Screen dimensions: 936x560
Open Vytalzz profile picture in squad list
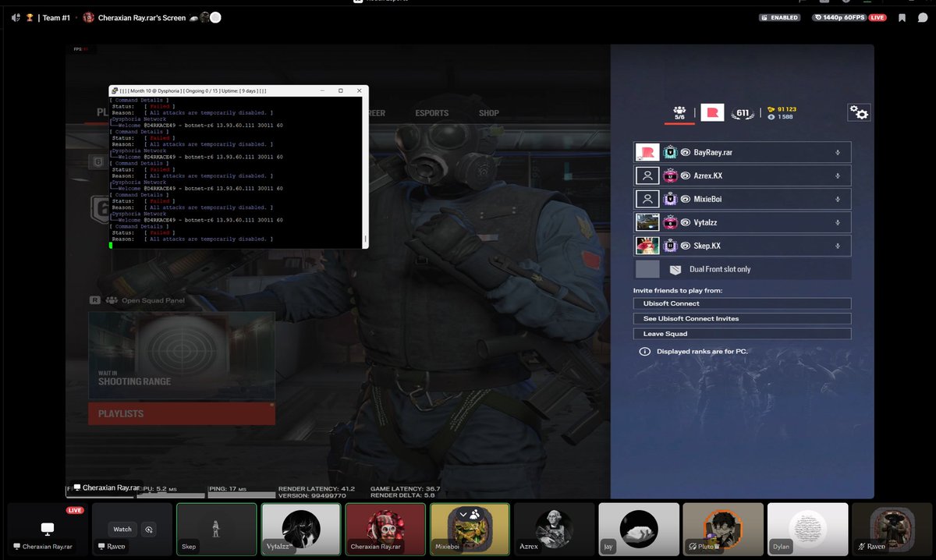point(647,222)
